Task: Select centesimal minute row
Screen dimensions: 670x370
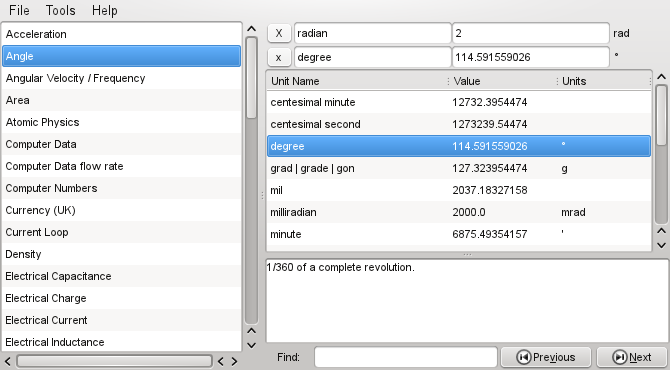Action: 459,102
